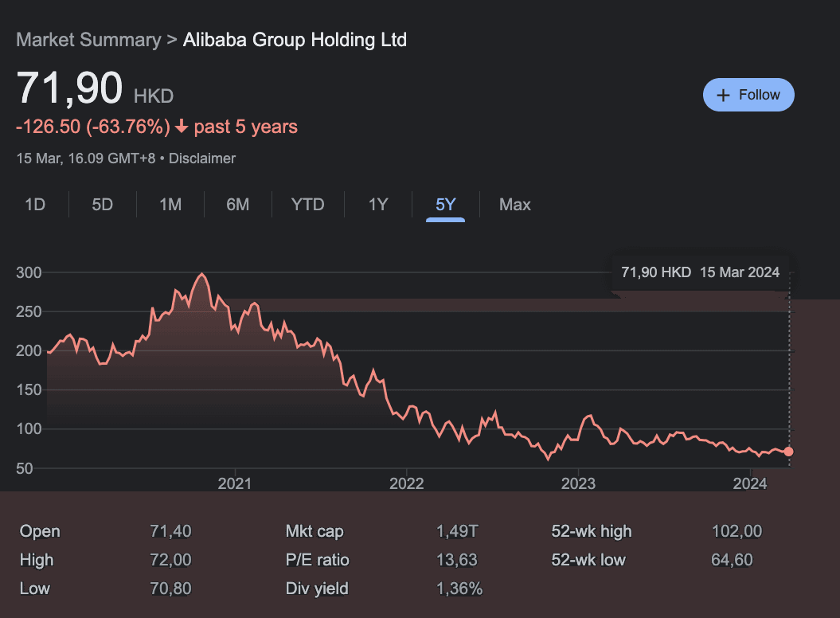
Task: Follow Alibaba Group Holding stock
Action: [x=748, y=95]
